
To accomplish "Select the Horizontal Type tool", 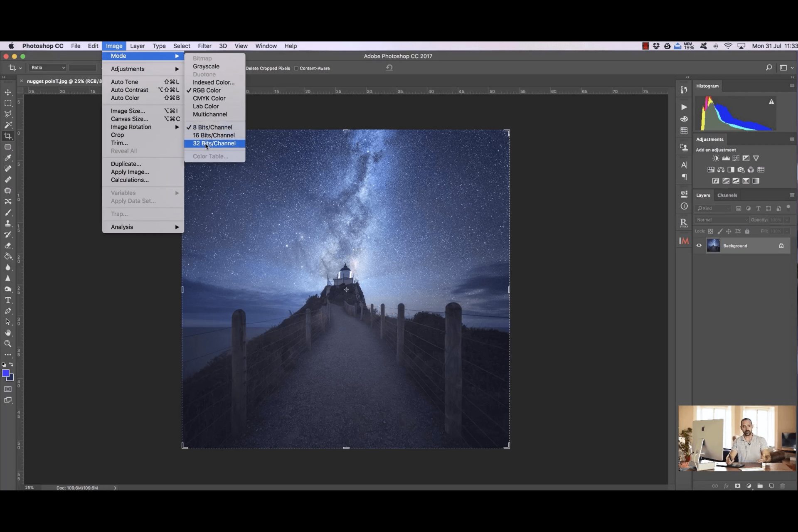I will [x=8, y=300].
